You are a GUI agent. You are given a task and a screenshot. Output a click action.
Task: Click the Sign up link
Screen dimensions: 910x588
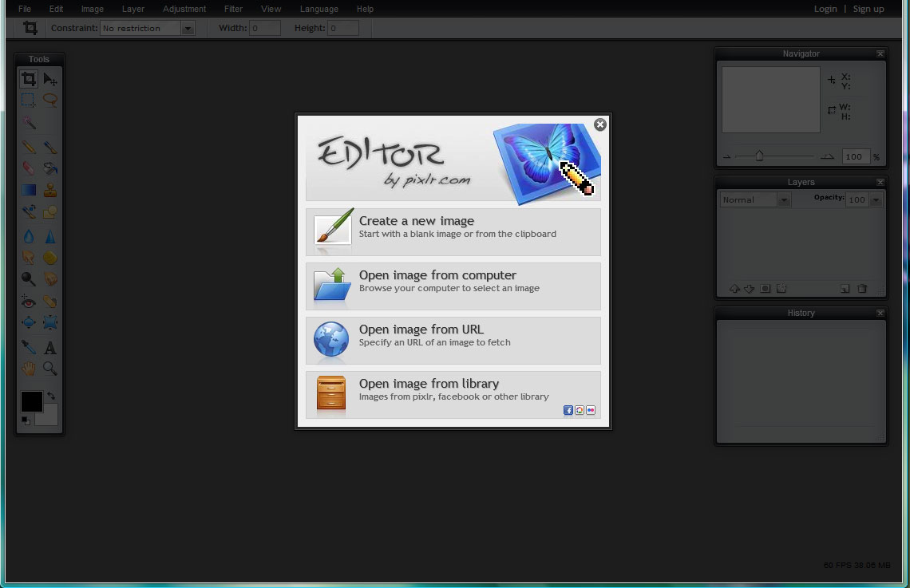click(x=868, y=9)
